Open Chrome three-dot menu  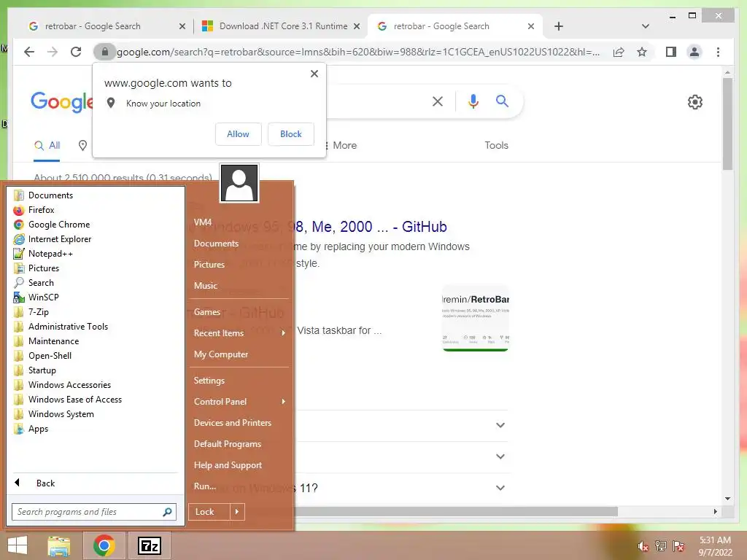tap(718, 52)
